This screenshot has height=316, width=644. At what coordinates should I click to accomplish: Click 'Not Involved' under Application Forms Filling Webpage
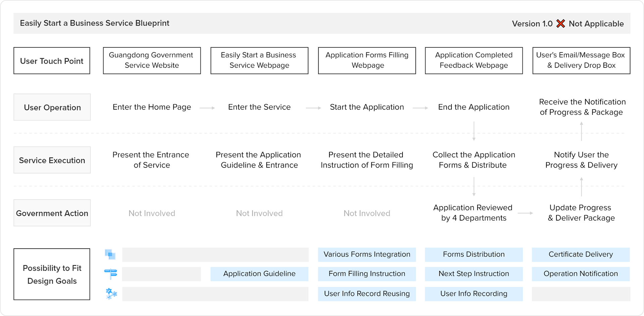367,213
